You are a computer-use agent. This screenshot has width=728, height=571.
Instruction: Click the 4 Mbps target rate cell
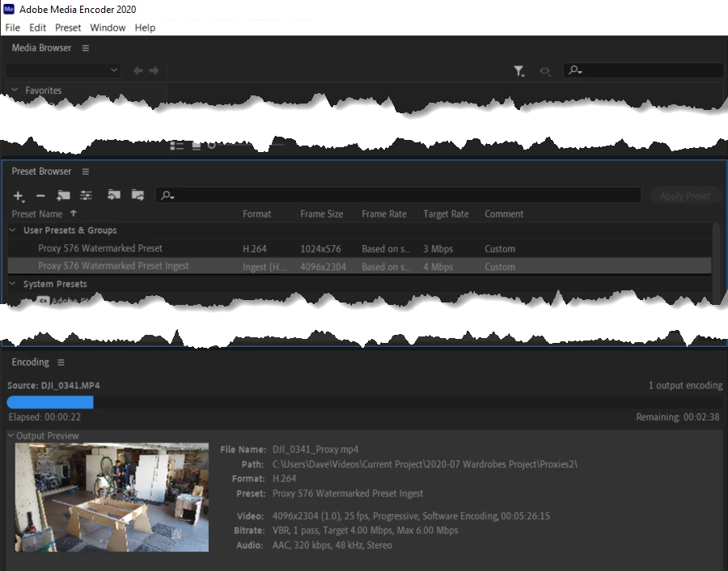[438, 267]
